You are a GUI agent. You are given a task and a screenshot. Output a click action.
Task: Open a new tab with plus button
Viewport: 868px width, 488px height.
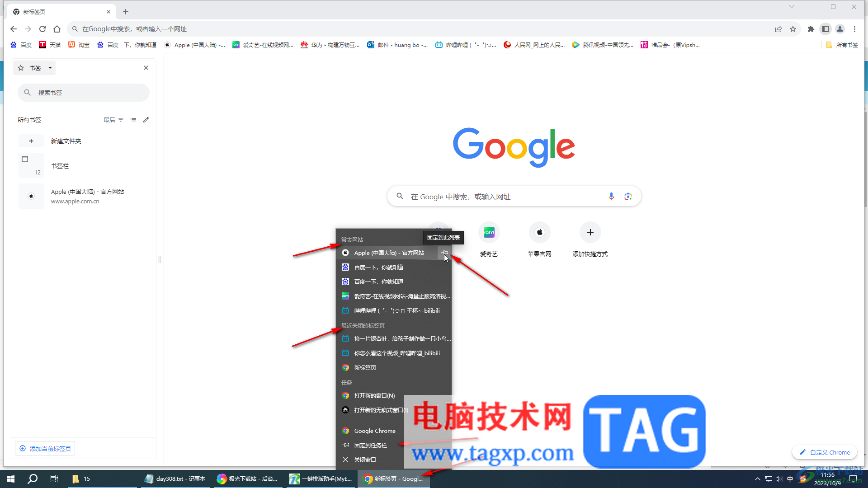click(x=126, y=12)
